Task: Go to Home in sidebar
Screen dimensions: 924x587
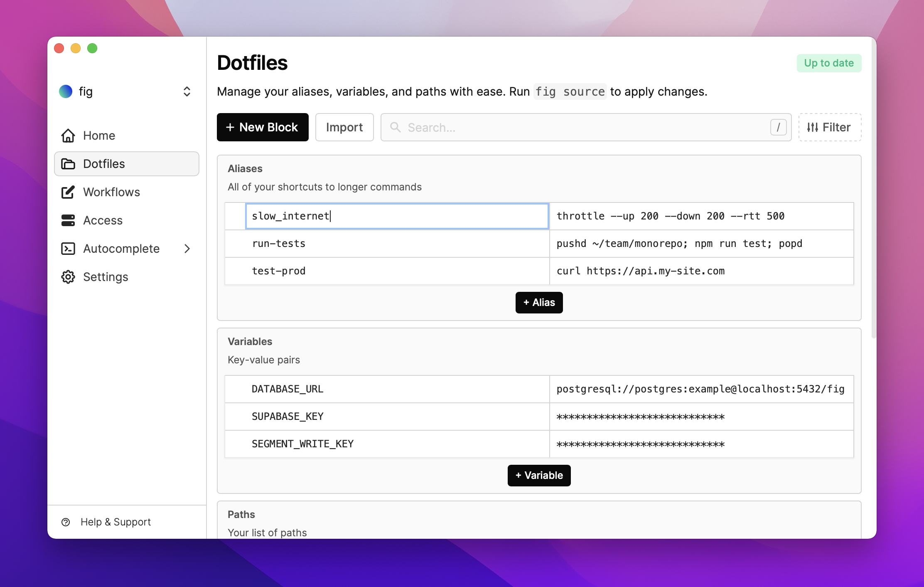Action: point(127,136)
